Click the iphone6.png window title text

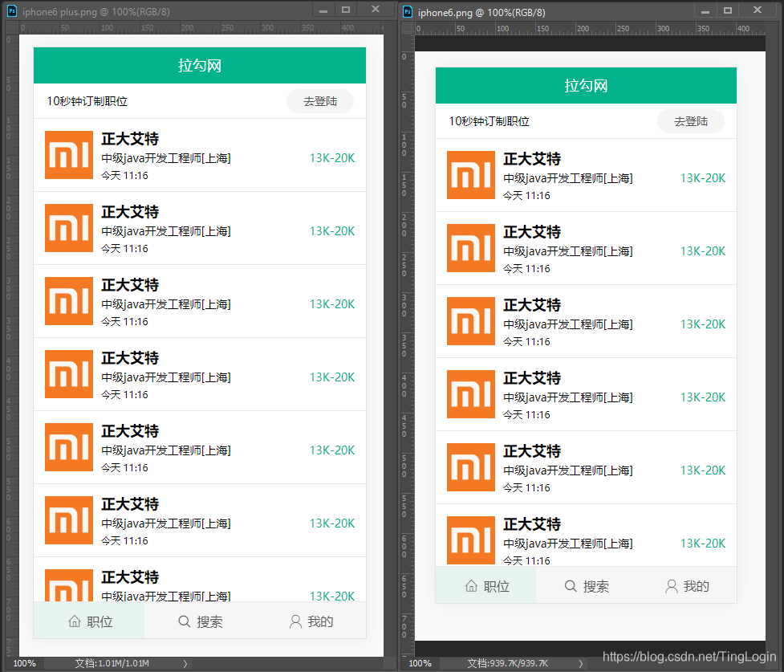point(481,13)
